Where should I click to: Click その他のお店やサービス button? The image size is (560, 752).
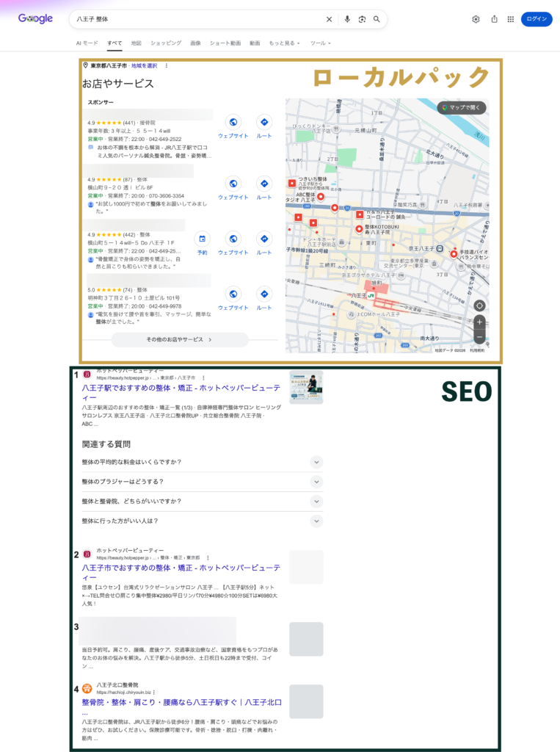pyautogui.click(x=180, y=339)
